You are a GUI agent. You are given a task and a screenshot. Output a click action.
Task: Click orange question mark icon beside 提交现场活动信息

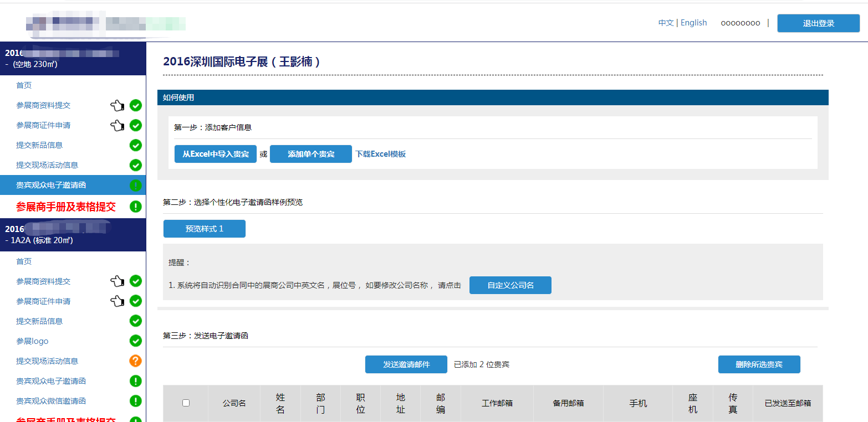[x=136, y=361]
